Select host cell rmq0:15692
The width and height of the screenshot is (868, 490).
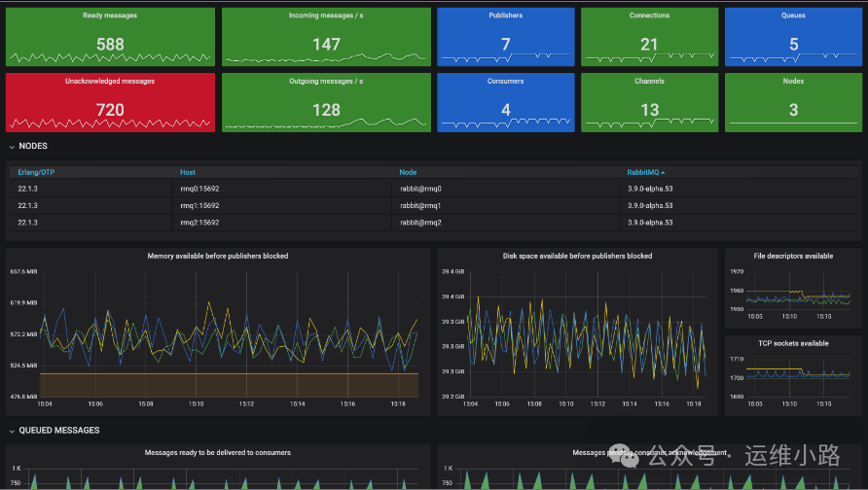coord(199,190)
